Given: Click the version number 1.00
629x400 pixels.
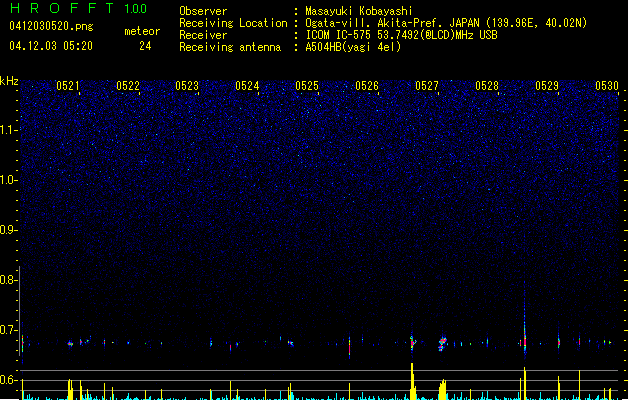Looking at the screenshot, I should tap(135, 9).
